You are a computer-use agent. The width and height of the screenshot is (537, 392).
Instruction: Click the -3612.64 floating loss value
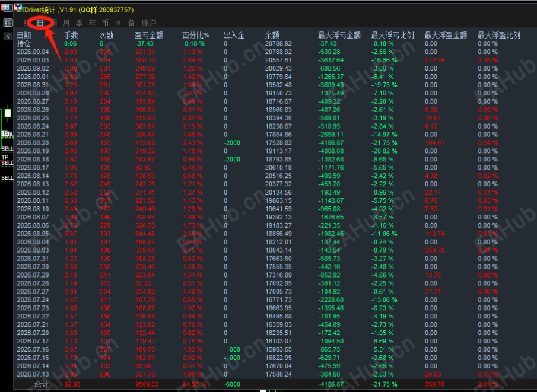pos(331,60)
